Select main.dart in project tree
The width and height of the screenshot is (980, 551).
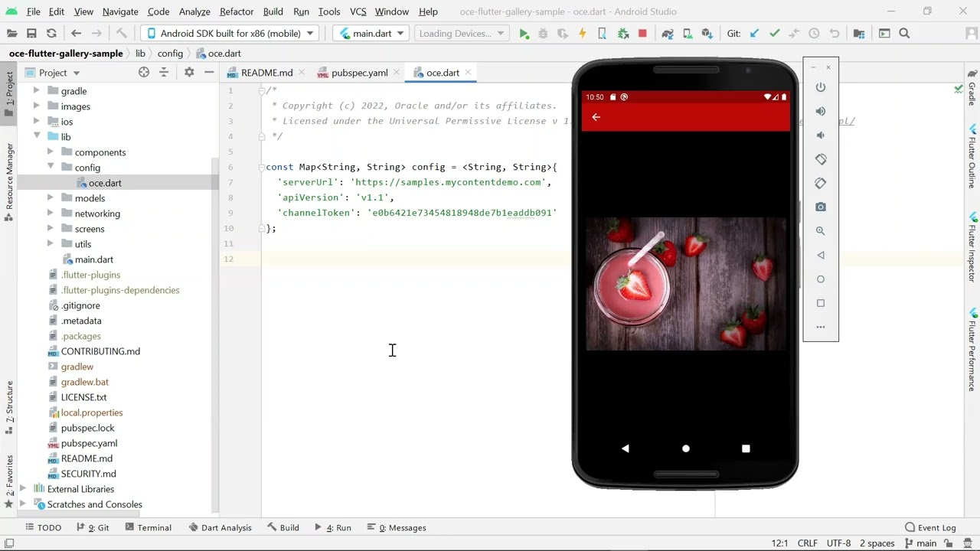[93, 259]
